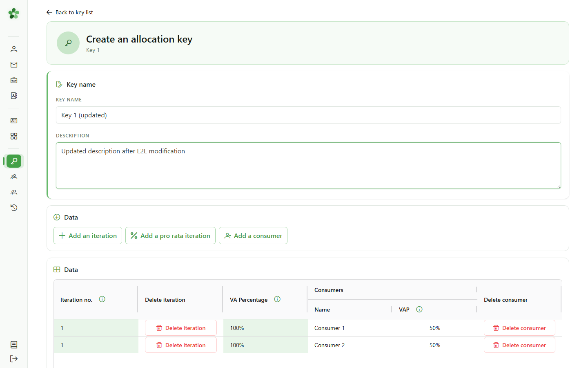Open the second group-of-people sidebar icon
This screenshot has height=368, width=588.
click(x=14, y=192)
